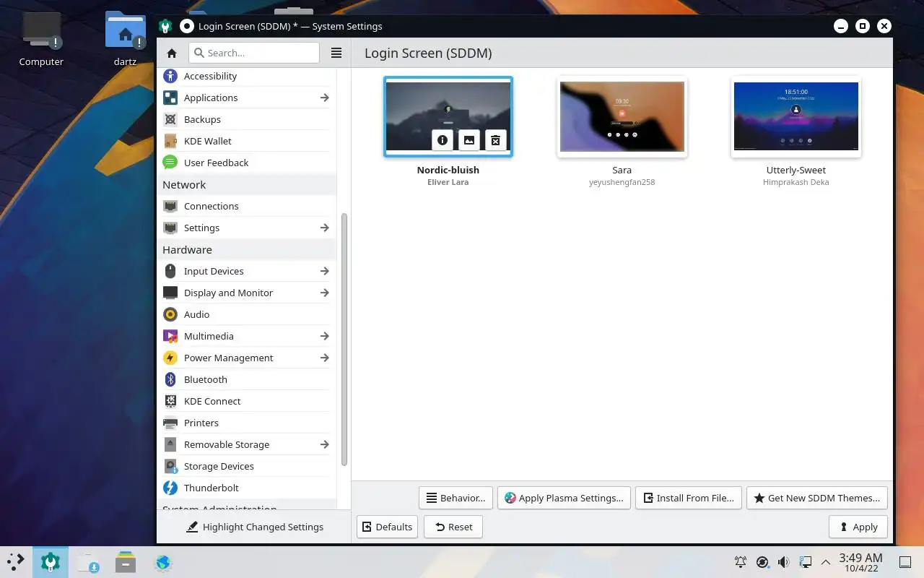The width and height of the screenshot is (924, 578).
Task: Click the Bluetooth icon
Action: click(x=170, y=379)
